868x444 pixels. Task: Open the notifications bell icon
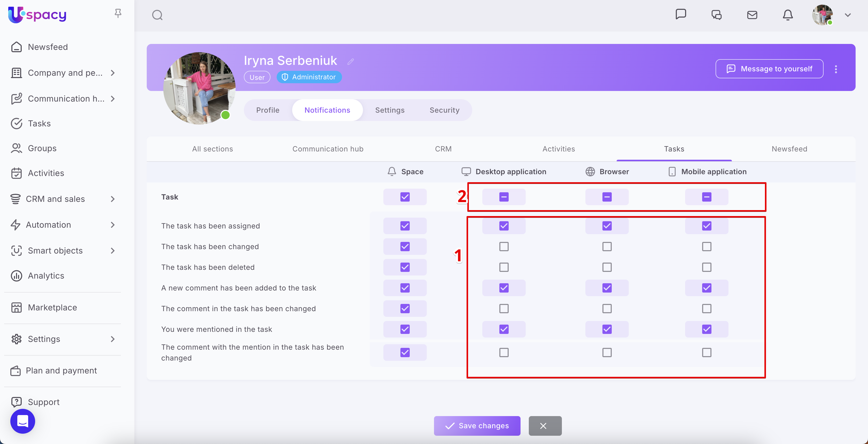coord(787,15)
